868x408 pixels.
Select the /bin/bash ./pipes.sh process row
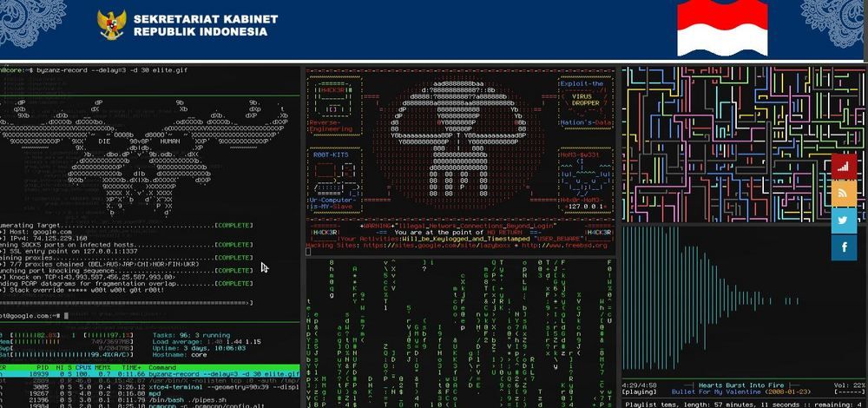pos(150,399)
